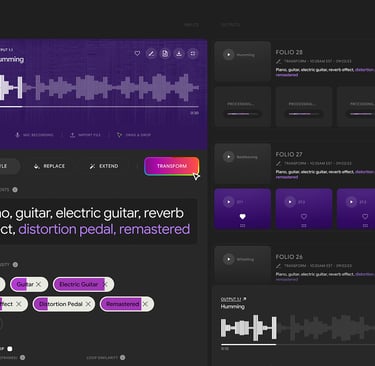This screenshot has height=366, width=375.
Task: Remove the Distortion Pedal tag
Action: tap(88, 304)
